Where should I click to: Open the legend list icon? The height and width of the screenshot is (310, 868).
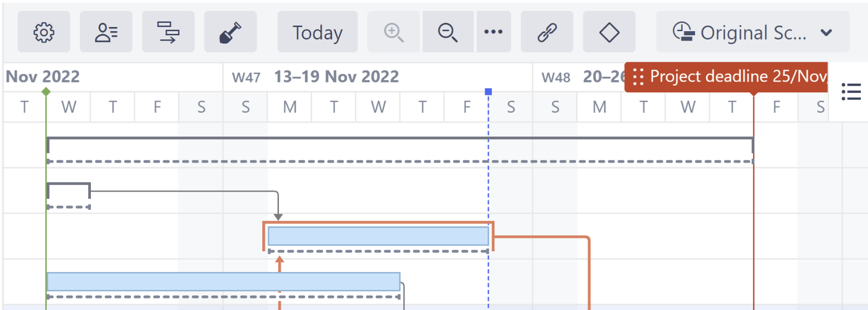(851, 92)
